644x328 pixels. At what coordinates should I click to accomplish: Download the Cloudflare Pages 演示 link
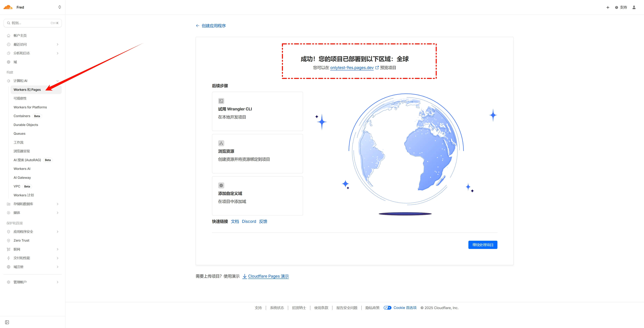(268, 276)
